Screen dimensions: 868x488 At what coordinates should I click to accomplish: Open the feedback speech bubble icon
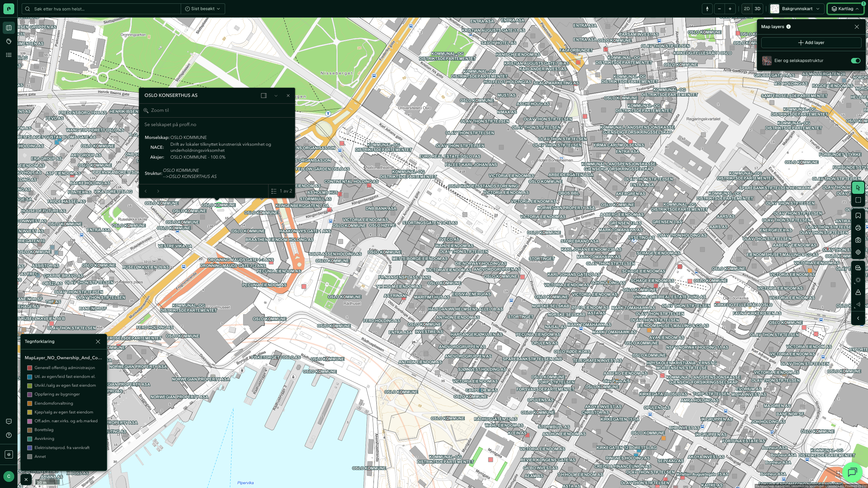tap(9, 422)
